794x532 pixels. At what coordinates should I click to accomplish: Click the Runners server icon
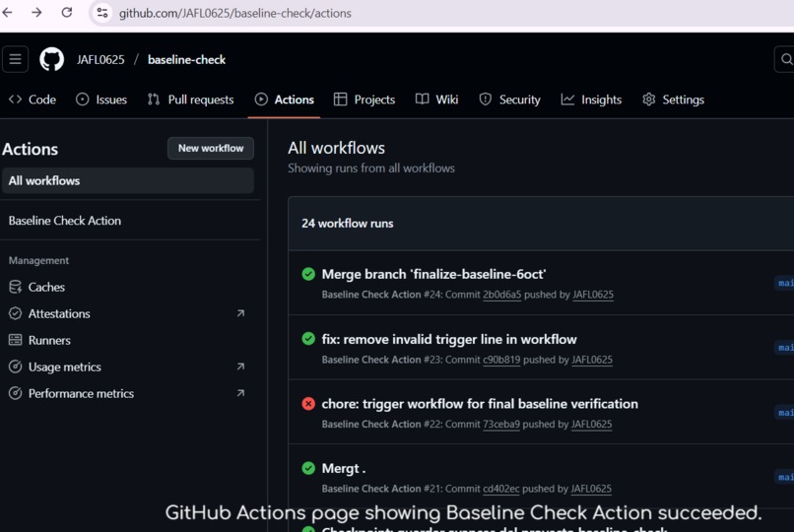(15, 340)
